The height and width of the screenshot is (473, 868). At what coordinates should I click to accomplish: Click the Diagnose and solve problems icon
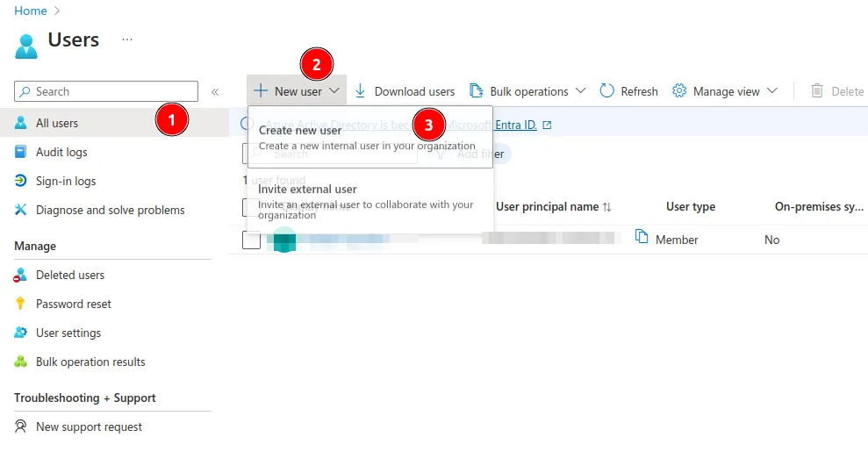(x=21, y=210)
